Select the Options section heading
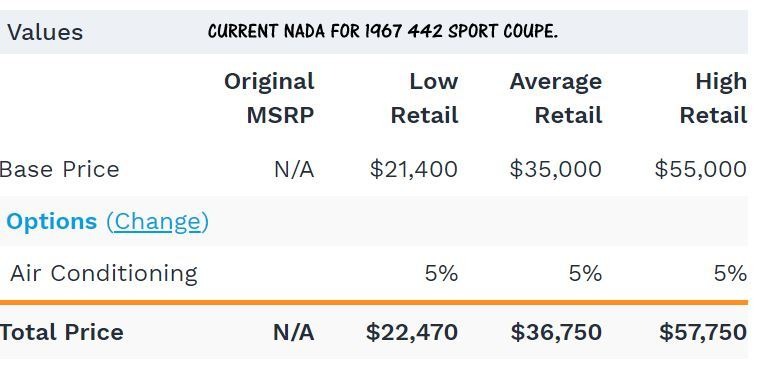761x375 pixels. point(51,221)
